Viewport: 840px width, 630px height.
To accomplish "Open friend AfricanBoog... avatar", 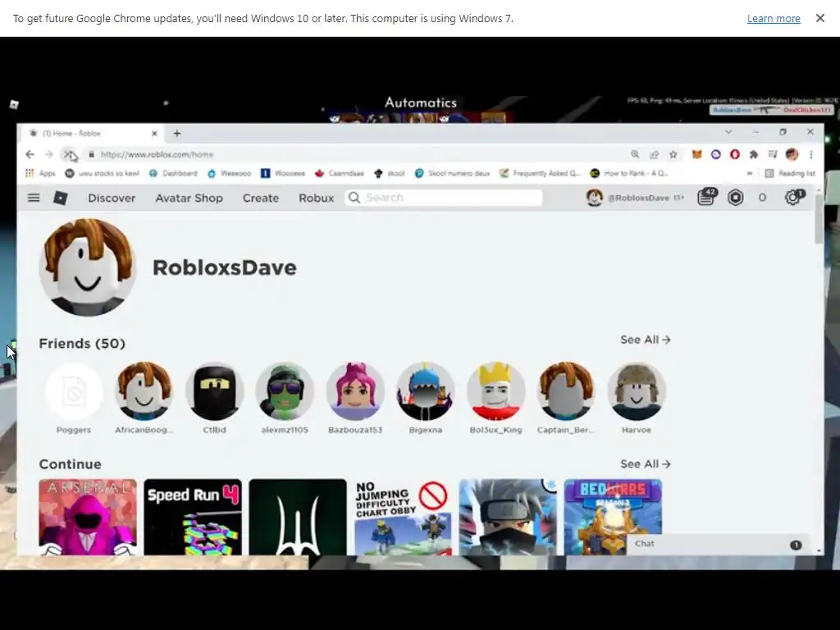I will coord(144,391).
